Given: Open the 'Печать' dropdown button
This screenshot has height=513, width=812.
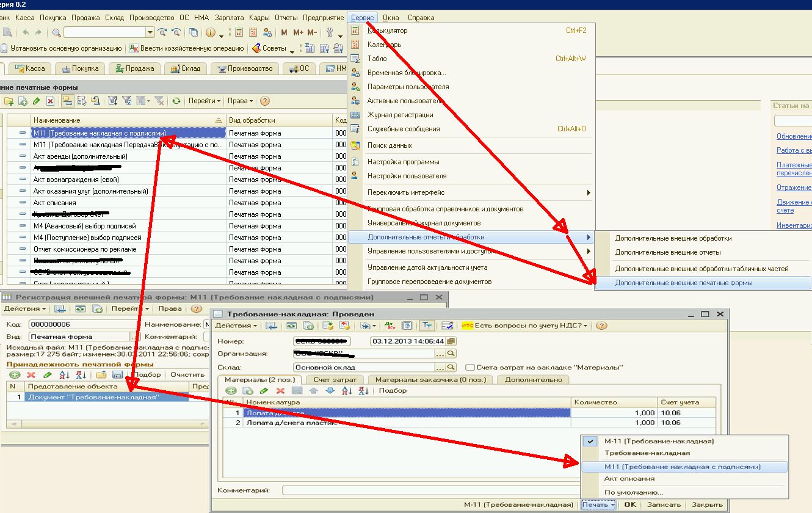Looking at the screenshot, I should tap(598, 505).
